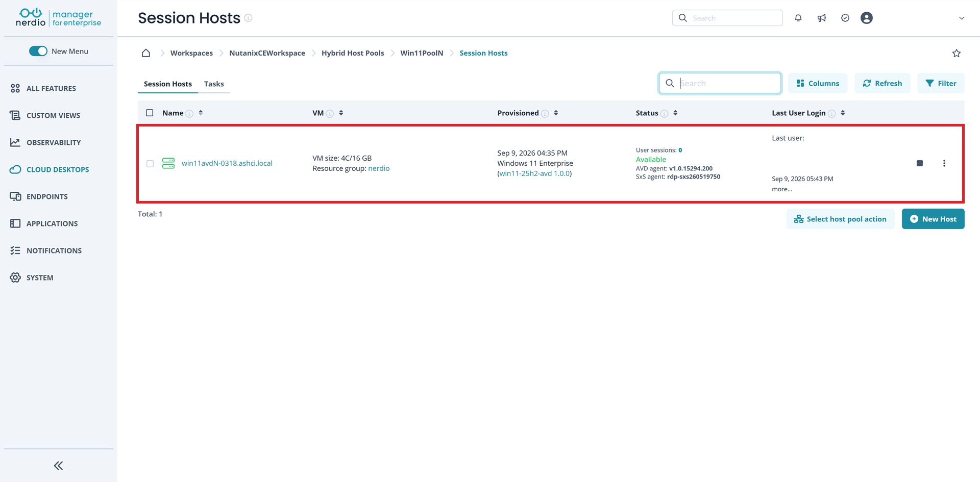980x482 pixels.
Task: Open host win11avdN-0318.ashci.local
Action: coord(227,163)
